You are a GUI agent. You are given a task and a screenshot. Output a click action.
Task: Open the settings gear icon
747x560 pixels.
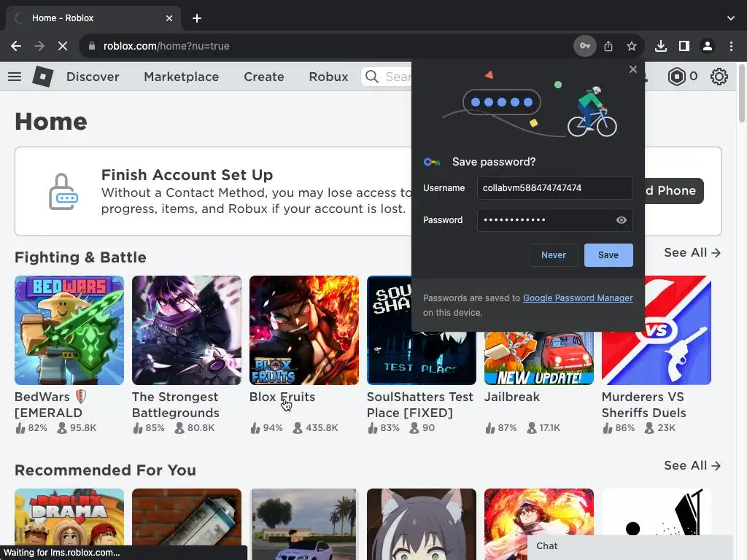click(x=719, y=76)
